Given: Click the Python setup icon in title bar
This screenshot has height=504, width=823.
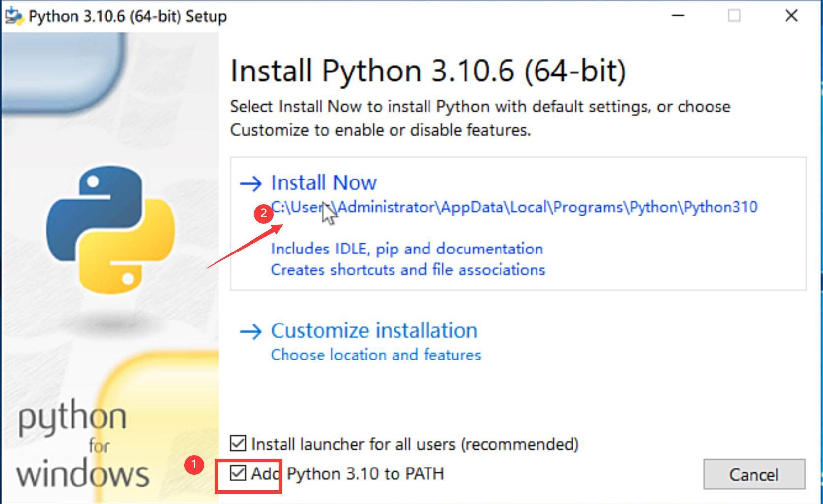Looking at the screenshot, I should coord(14,16).
